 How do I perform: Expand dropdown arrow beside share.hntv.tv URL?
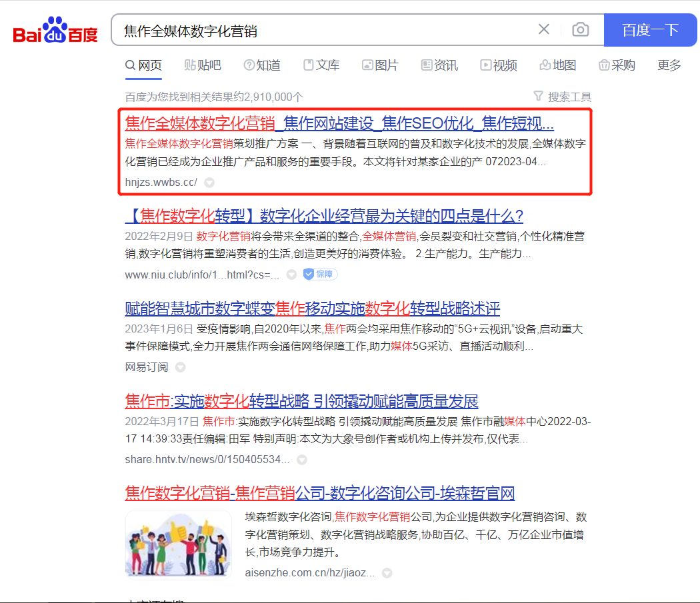[302, 459]
